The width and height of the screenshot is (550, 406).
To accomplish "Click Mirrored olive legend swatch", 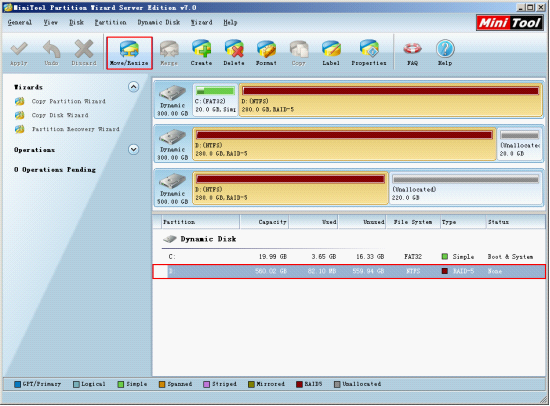I will 251,384.
